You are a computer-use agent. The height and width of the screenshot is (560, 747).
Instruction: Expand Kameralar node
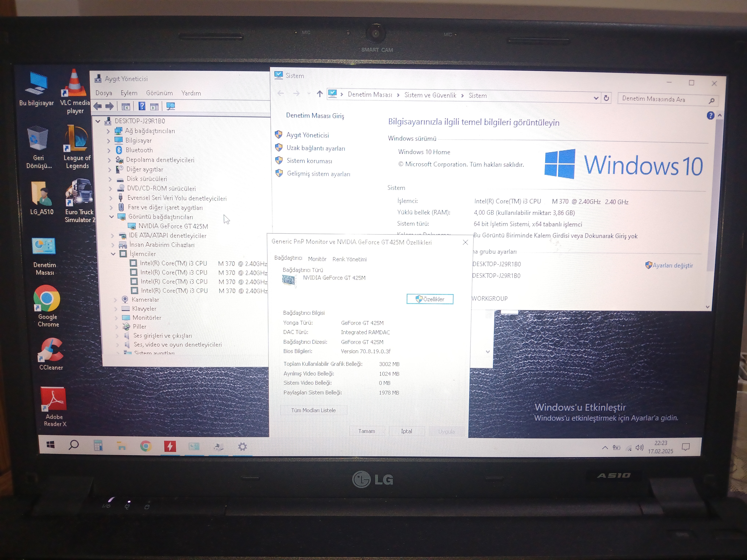116,299
